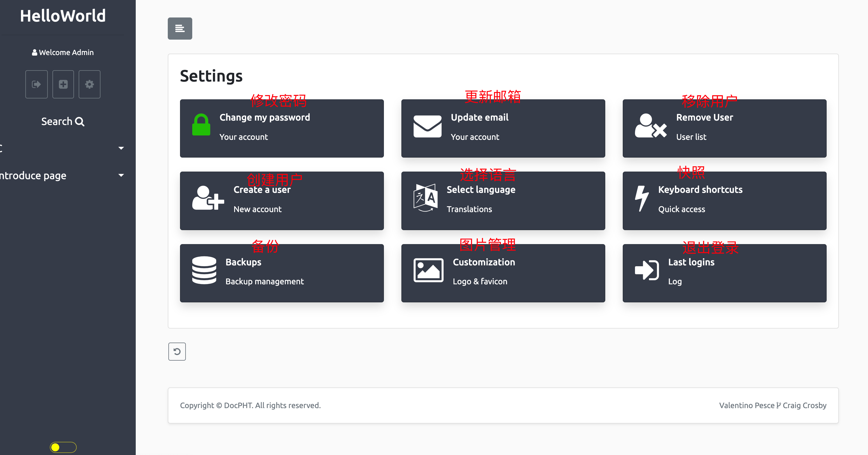Click the add user icon
Viewport: 868px width, 455px height.
pyautogui.click(x=208, y=198)
